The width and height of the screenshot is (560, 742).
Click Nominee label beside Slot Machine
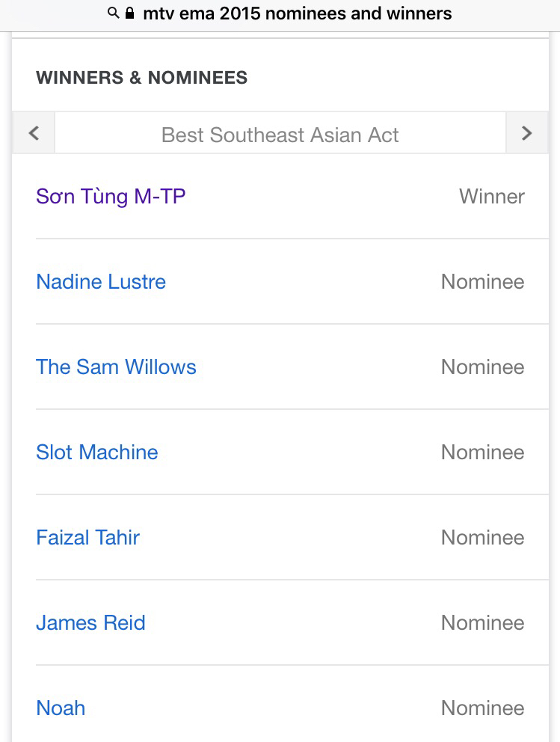[x=482, y=453]
